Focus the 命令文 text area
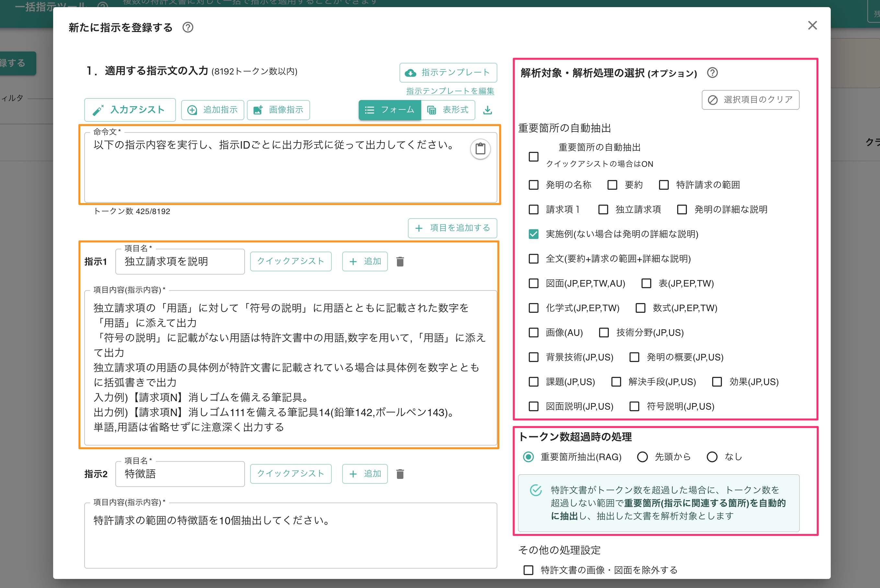Screen dimensions: 880x588 [291, 167]
